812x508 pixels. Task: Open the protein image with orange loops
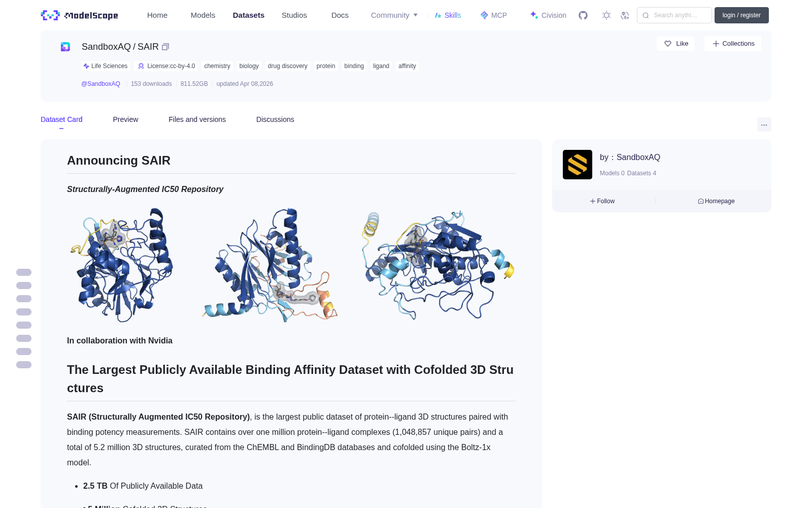click(x=270, y=265)
